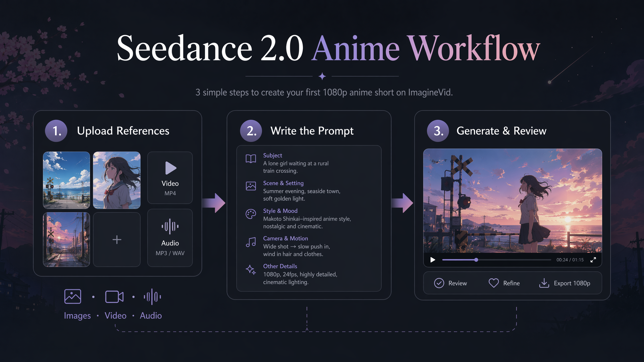Screen dimensions: 644x362
Task: Click the Other Details sparkle icon
Action: point(251,269)
